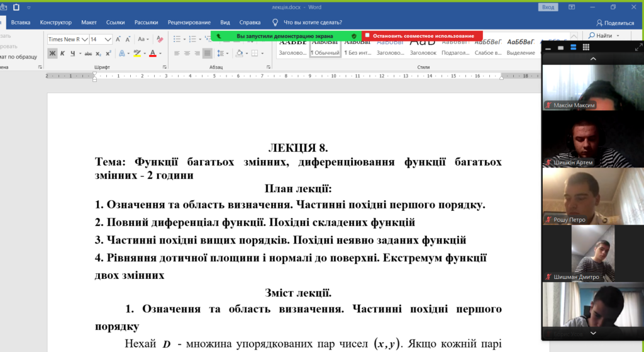Open the highlight color dropdown arrow
Screen dimensions: 644x352
tap(145, 54)
